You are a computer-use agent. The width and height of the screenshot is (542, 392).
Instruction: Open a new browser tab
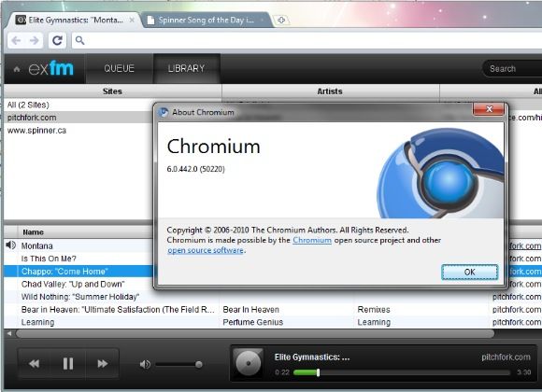coord(281,20)
